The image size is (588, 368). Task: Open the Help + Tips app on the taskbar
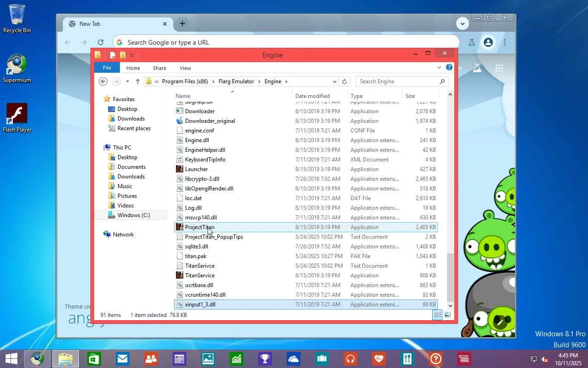[x=435, y=359]
